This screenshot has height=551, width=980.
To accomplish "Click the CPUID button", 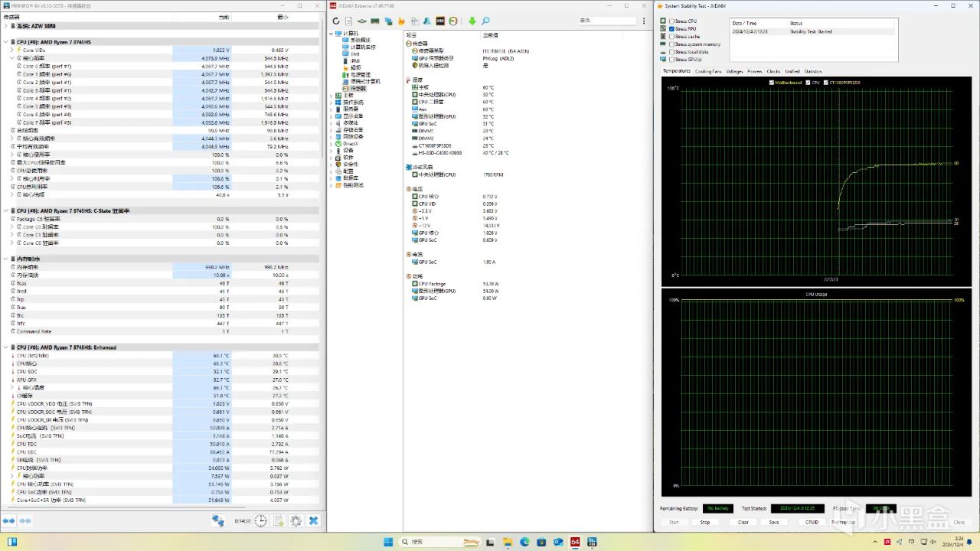I will 812,522.
